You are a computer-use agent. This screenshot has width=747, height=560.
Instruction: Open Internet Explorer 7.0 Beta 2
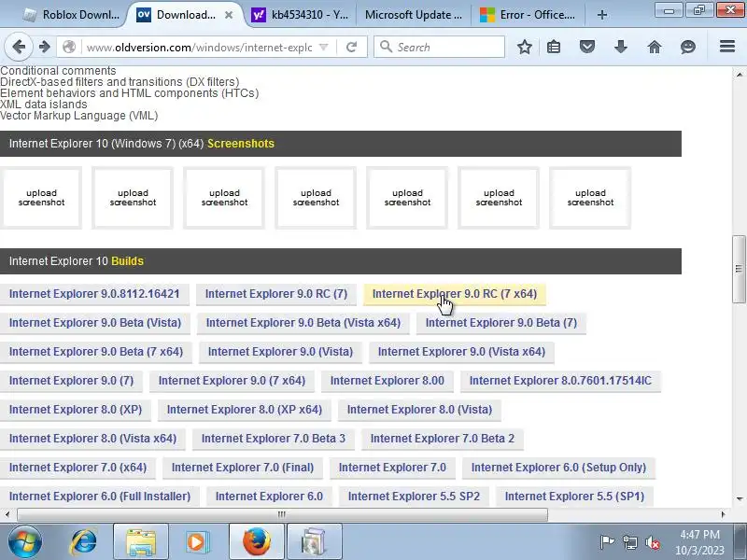[443, 439]
